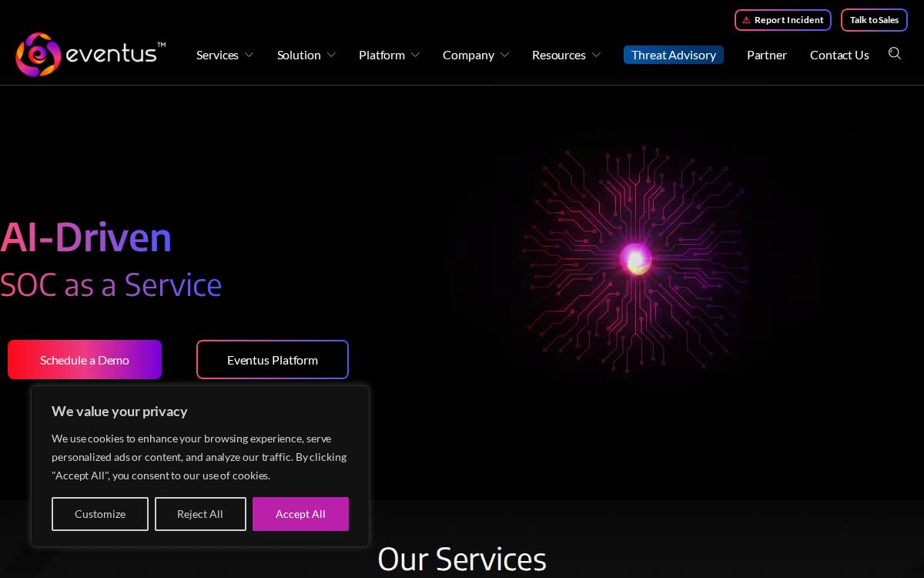Viewport: 924px width, 578px height.
Task: Open the Solution menu item
Action: pyautogui.click(x=299, y=55)
